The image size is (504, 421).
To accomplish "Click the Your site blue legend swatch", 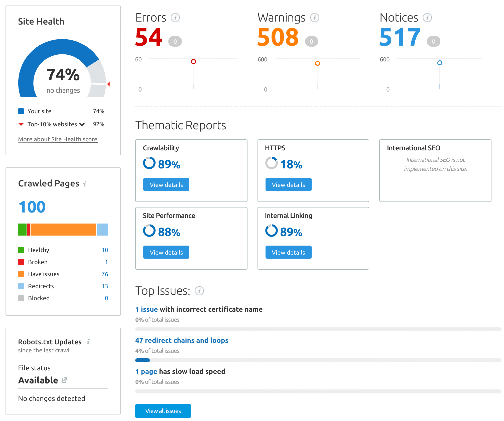I will point(21,111).
